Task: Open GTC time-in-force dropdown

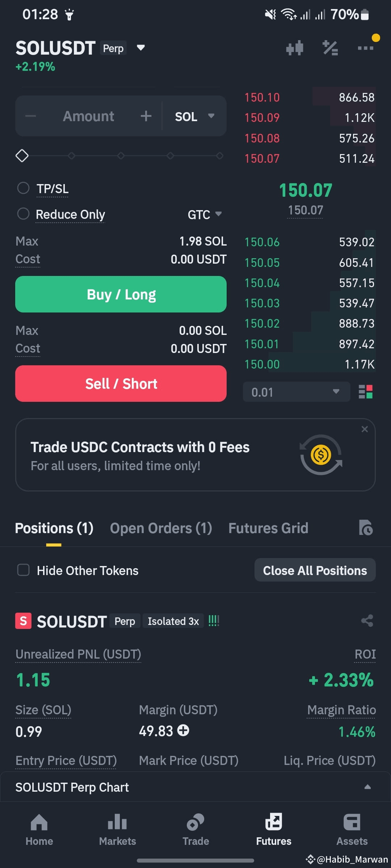Action: 205,214
